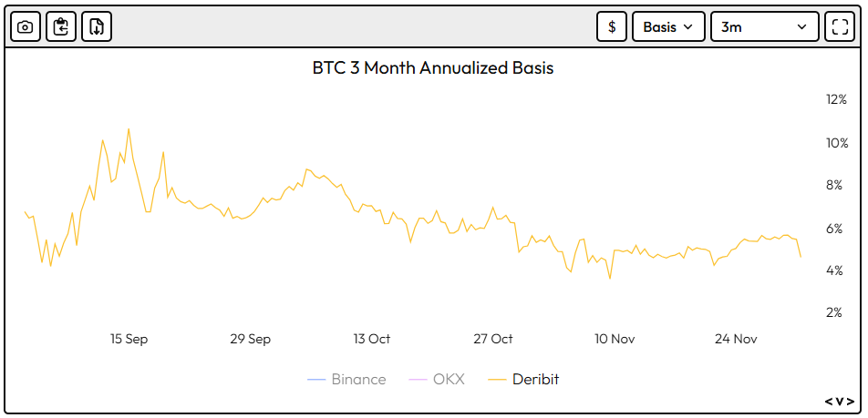Click the chart title 'BTC 3 Month Annualized Basis'
This screenshot has width=868, height=418.
tap(433, 68)
